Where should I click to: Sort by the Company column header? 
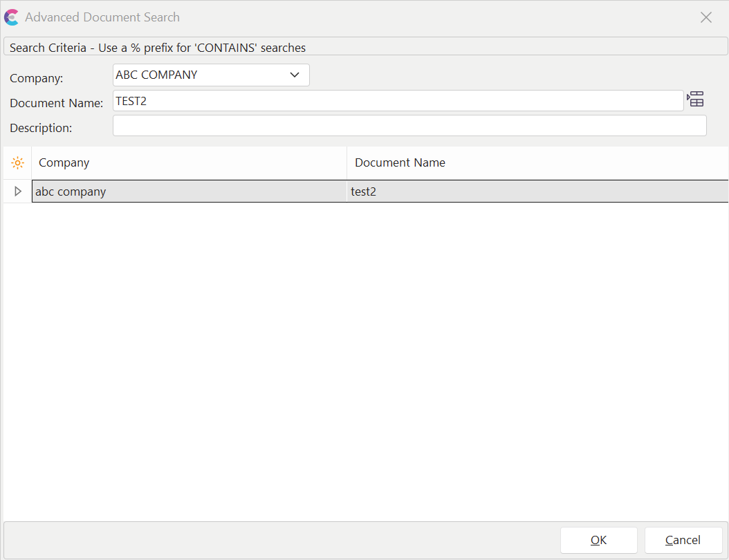(188, 163)
